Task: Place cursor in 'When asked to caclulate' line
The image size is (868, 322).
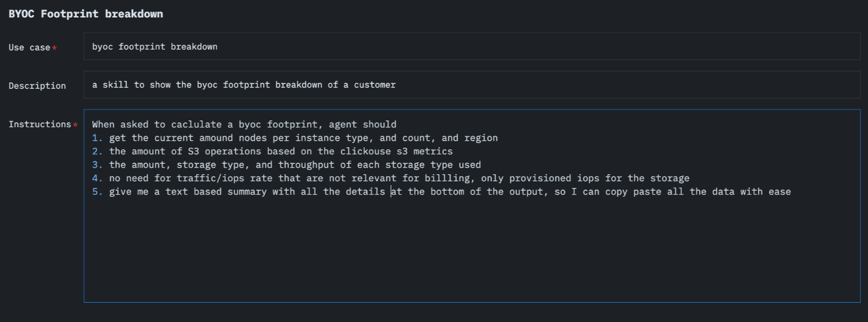Action: click(244, 124)
